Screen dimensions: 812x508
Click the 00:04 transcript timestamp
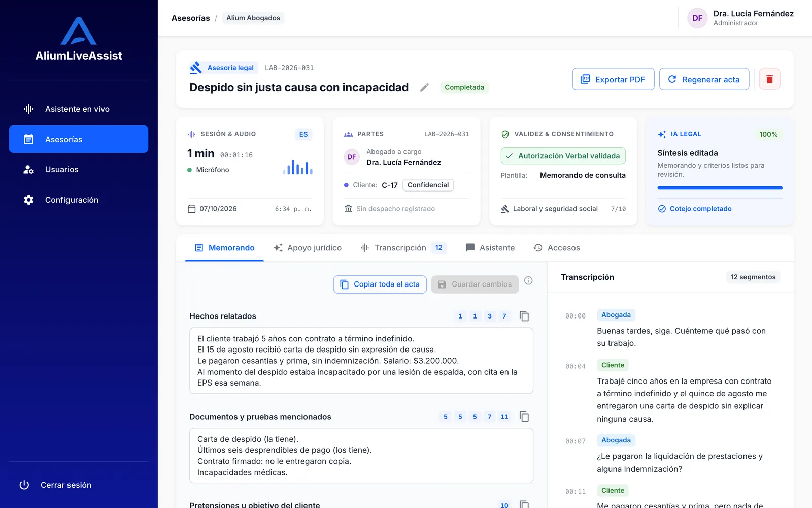[x=576, y=366]
